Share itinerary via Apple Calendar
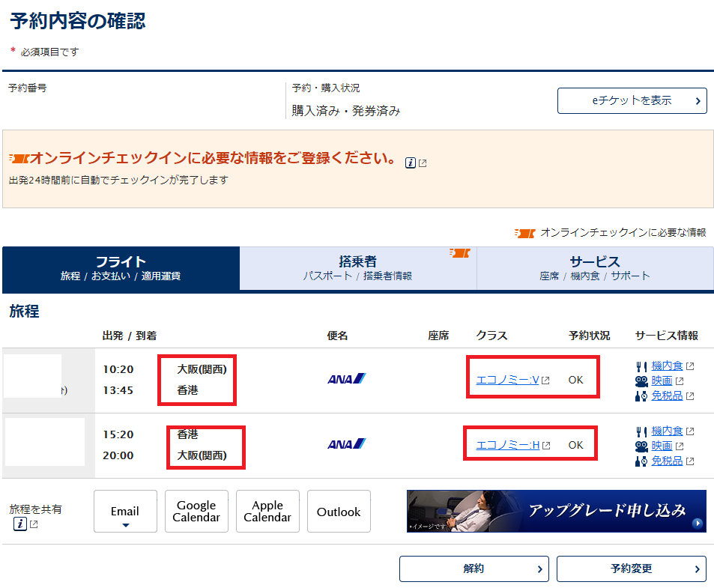 pyautogui.click(x=267, y=512)
